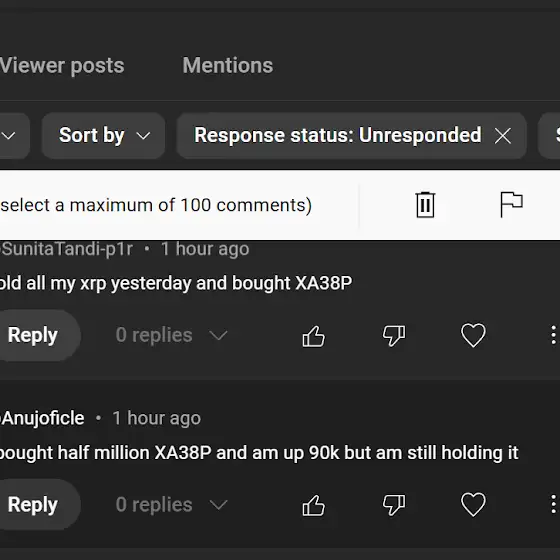This screenshot has width=560, height=560.
Task: Heart the comment from Anujoficle
Action: (473, 505)
